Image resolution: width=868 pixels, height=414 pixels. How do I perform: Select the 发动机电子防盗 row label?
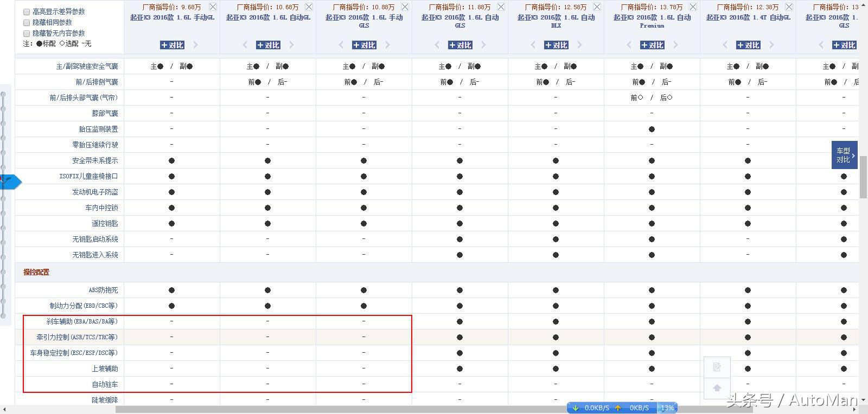[x=95, y=192]
